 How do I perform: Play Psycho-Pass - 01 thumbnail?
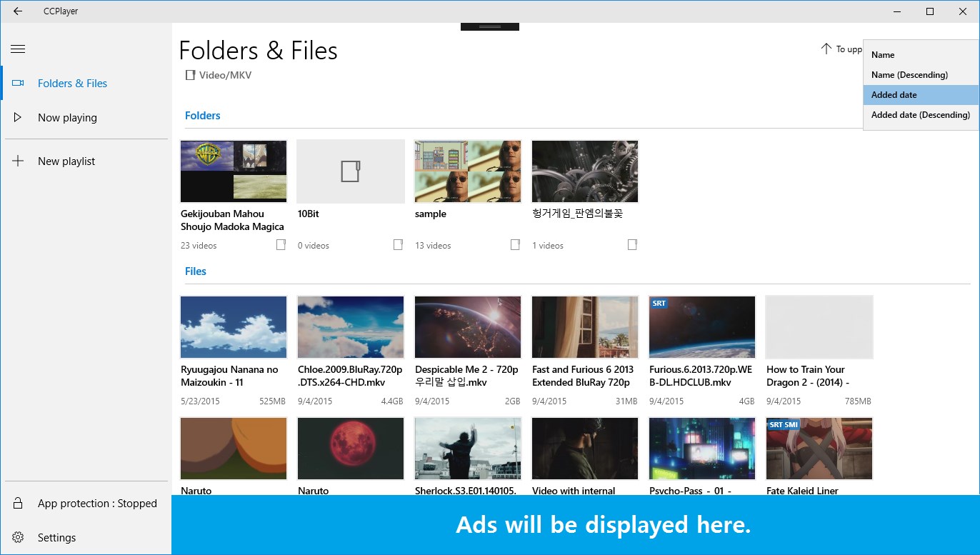(702, 449)
